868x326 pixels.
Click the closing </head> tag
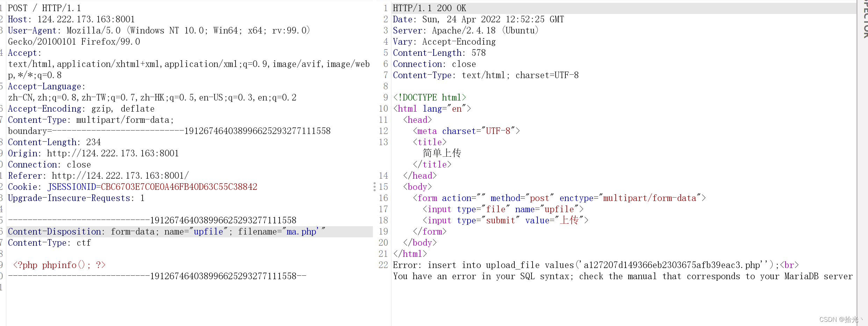(x=420, y=176)
